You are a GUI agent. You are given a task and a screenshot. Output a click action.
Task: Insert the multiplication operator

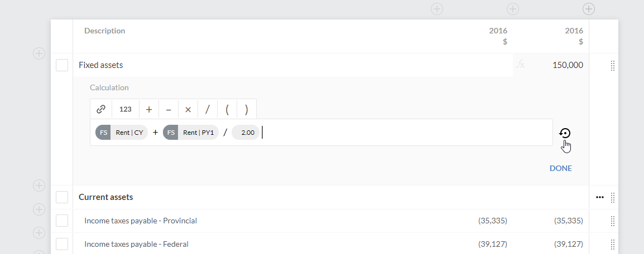click(188, 109)
